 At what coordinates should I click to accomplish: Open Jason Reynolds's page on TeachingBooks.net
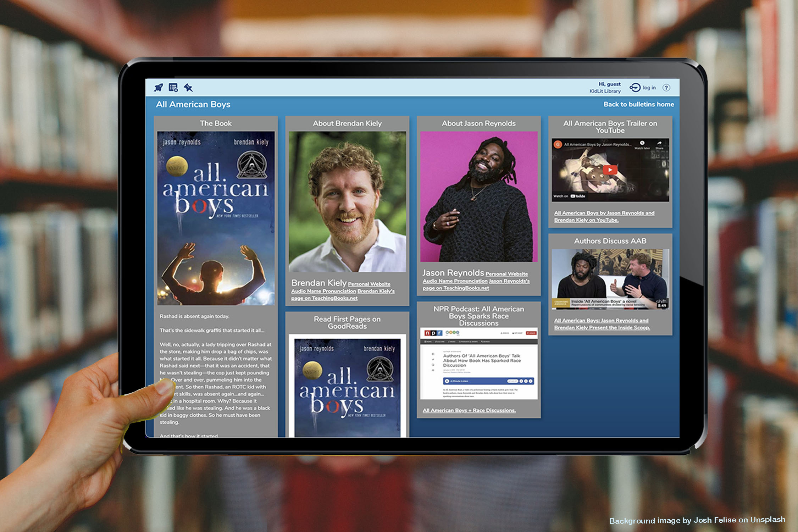point(476,284)
